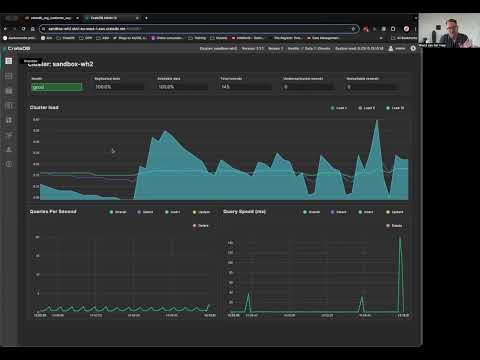Screen dimensions: 480x360
Task: Open the Overview page from the sidebar
Action: pos(9,61)
